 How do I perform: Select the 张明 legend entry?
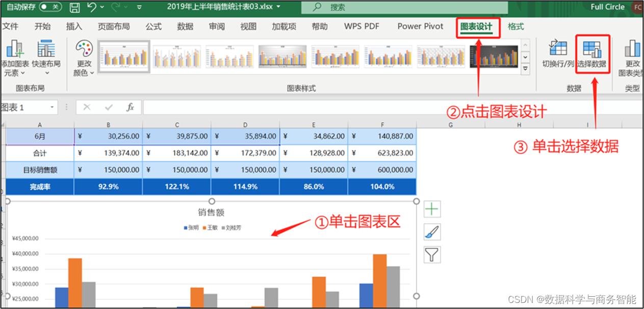click(x=191, y=228)
